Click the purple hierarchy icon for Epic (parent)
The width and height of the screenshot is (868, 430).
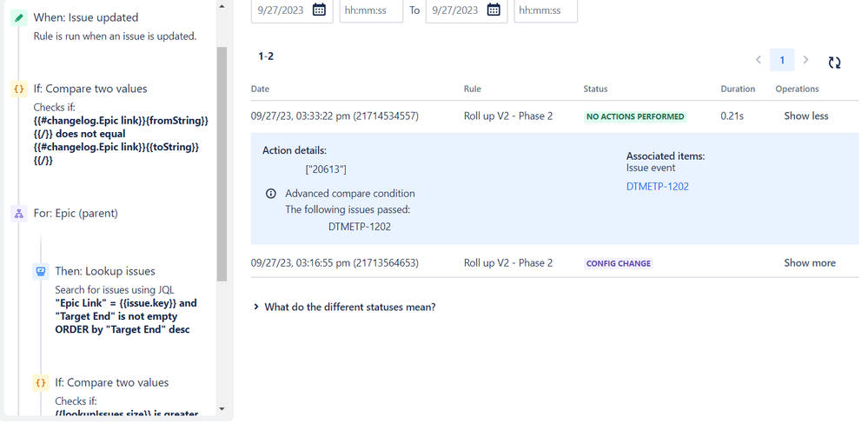(x=19, y=213)
